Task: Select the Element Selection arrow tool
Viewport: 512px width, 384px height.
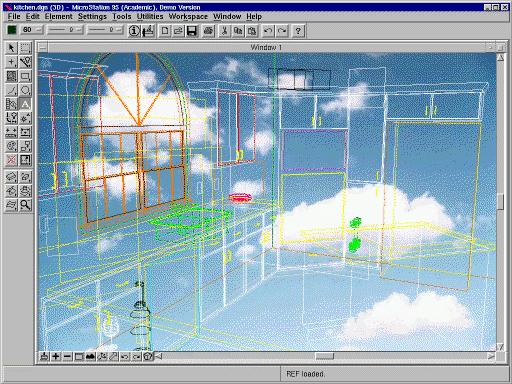Action: click(x=11, y=48)
